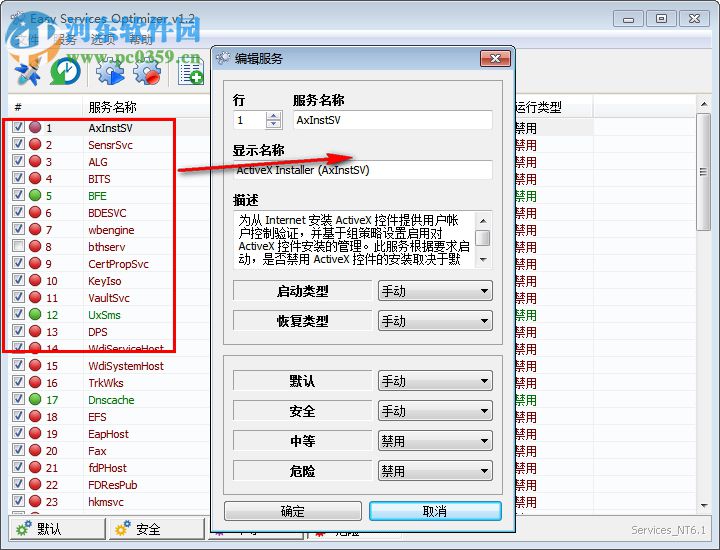
Task: Click the 服务名称 column header
Action: coord(146,107)
